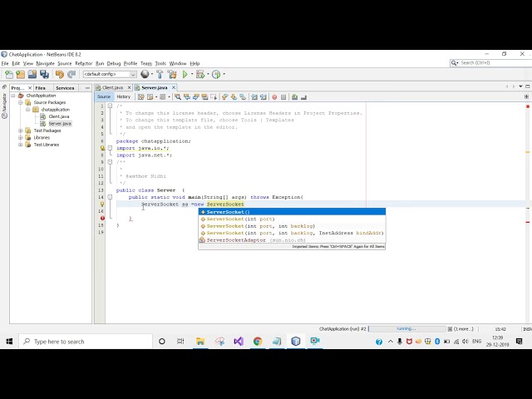Open the Debug menu
532x399 pixels.
114,63
